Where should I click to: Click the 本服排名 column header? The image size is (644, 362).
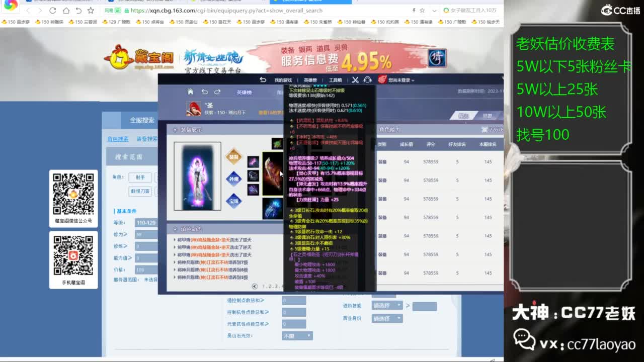click(x=488, y=144)
